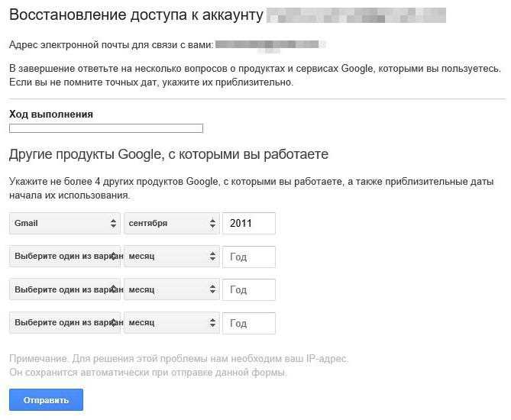
Task: Click third row Год input field
Action: click(x=248, y=290)
